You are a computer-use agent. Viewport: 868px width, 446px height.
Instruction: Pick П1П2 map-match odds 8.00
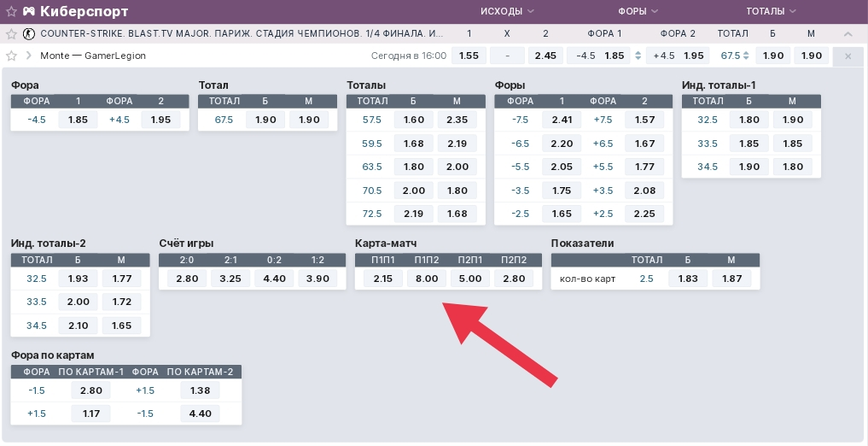pos(426,279)
